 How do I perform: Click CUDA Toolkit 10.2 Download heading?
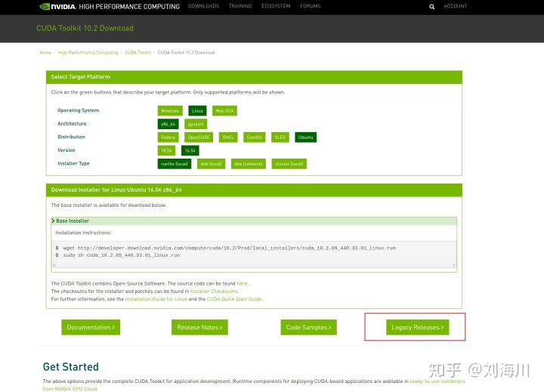85,28
